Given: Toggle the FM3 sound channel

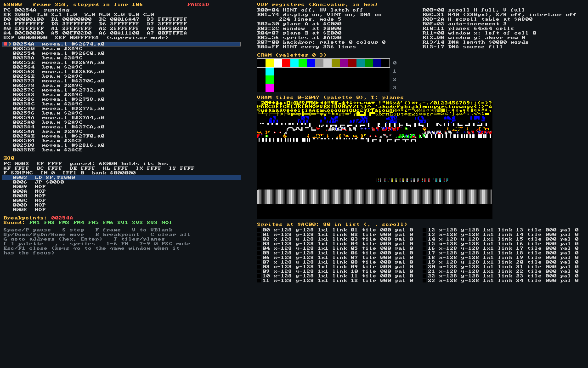Looking at the screenshot, I should coord(64,223).
